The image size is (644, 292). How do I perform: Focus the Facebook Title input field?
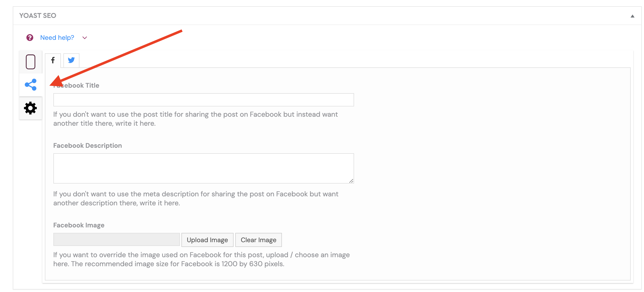pos(203,100)
